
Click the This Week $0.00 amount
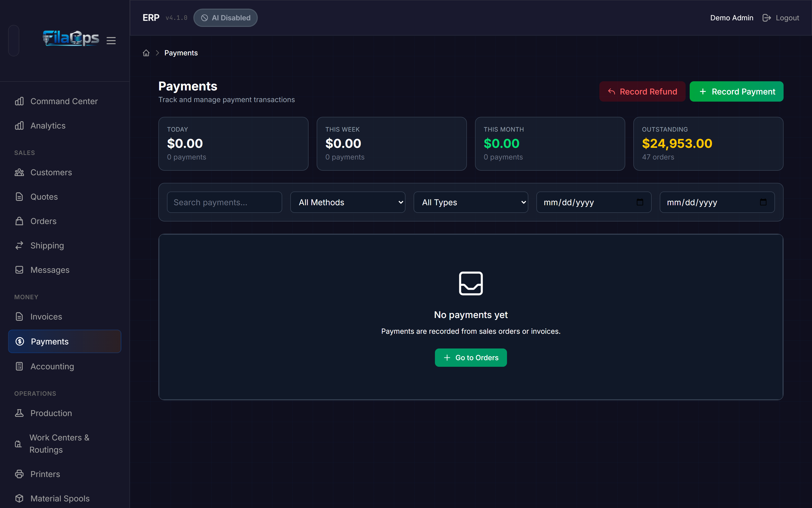tap(343, 144)
